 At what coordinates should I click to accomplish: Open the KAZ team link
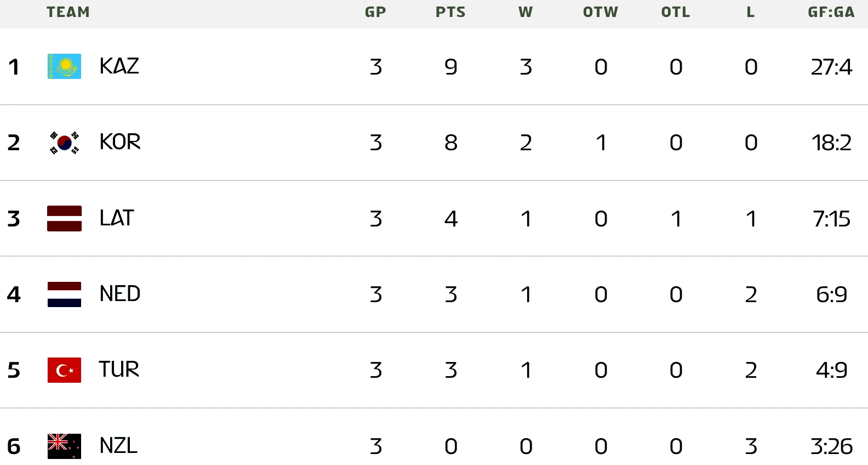pyautogui.click(x=119, y=66)
